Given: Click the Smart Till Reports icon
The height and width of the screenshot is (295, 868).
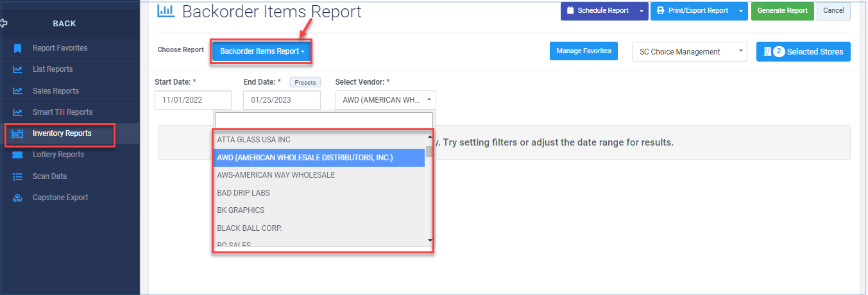Looking at the screenshot, I should coord(18,112).
